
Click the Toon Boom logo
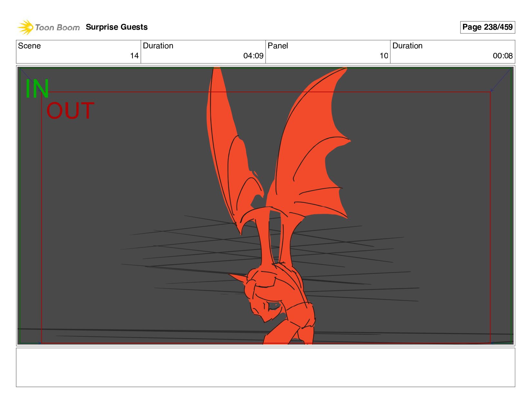point(48,27)
